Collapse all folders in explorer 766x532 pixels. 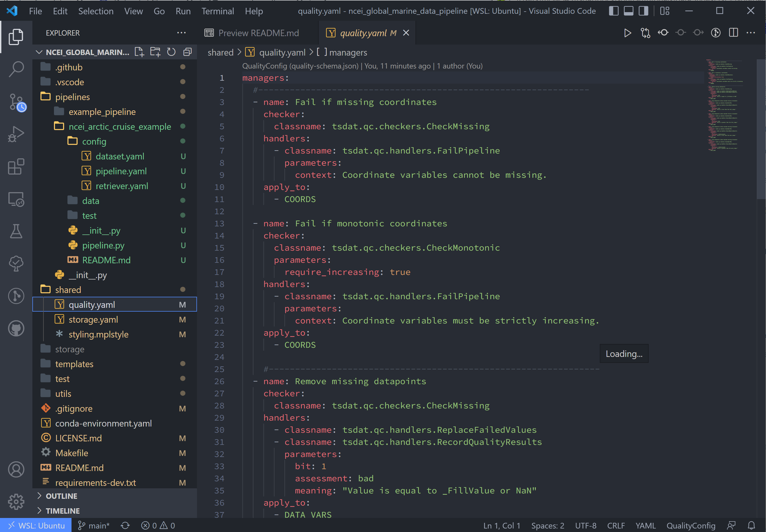pyautogui.click(x=187, y=52)
